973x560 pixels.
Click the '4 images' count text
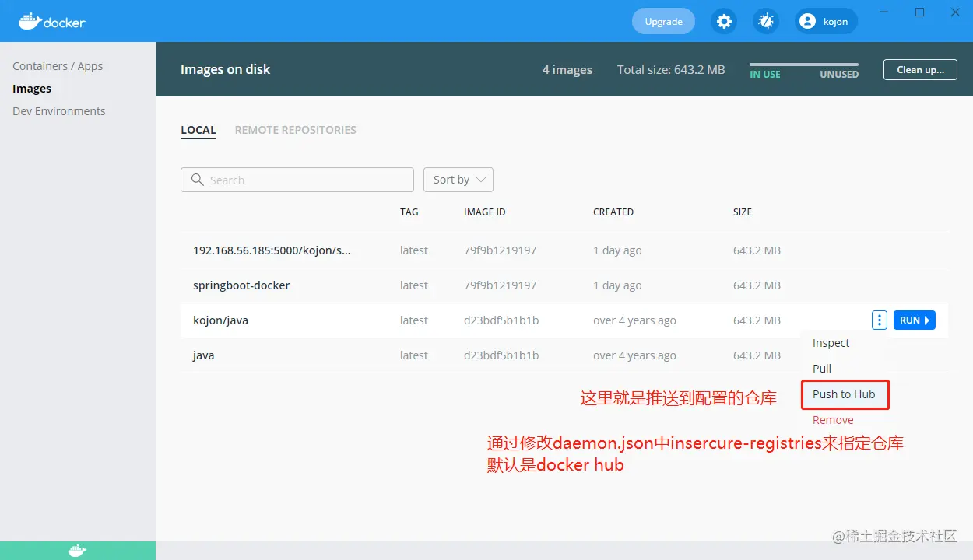coord(567,70)
